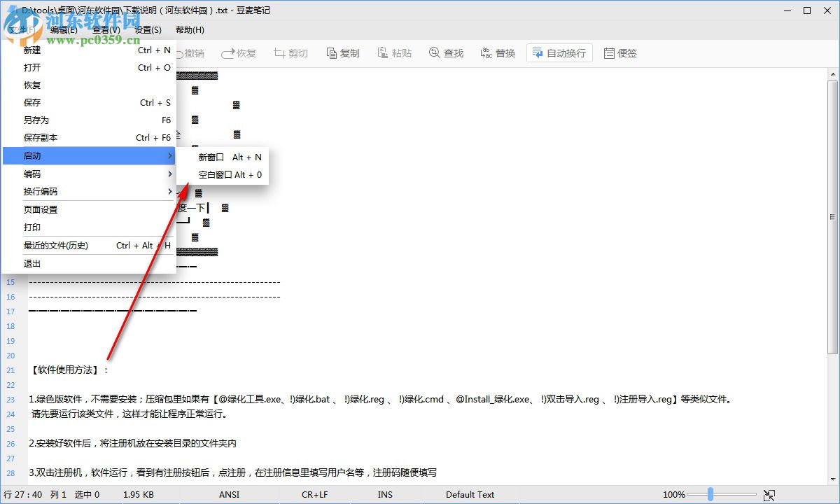Select the Redo (恢复) tool
This screenshot has height=504, width=840.
pos(239,52)
